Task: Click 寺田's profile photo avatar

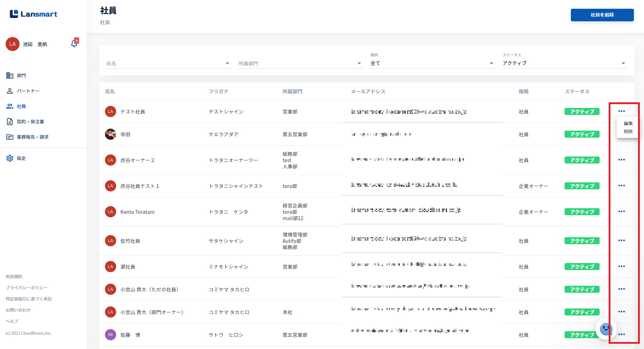Action: pyautogui.click(x=111, y=134)
